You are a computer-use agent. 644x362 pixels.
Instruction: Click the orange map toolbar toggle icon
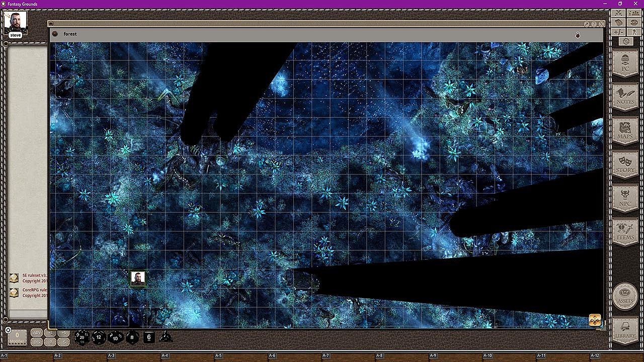coord(595,320)
